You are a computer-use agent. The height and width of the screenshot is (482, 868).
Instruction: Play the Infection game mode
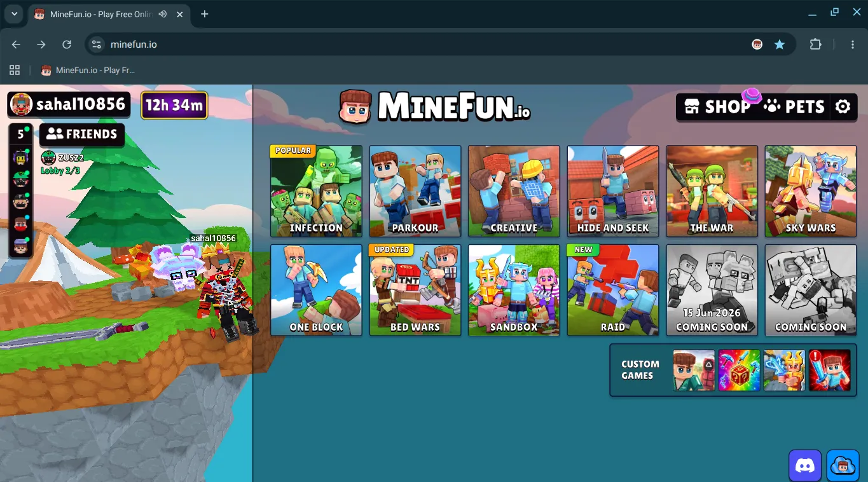[316, 191]
